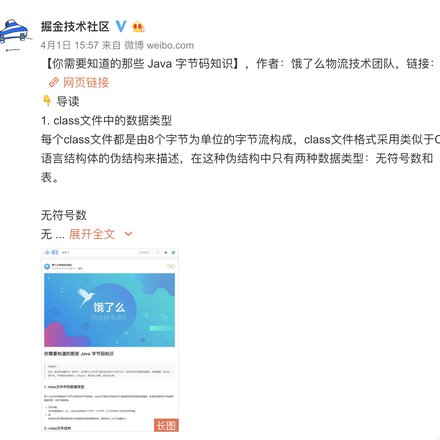Click the Juejin logo inside the thumbnail
440x440 pixels.
[52, 252]
